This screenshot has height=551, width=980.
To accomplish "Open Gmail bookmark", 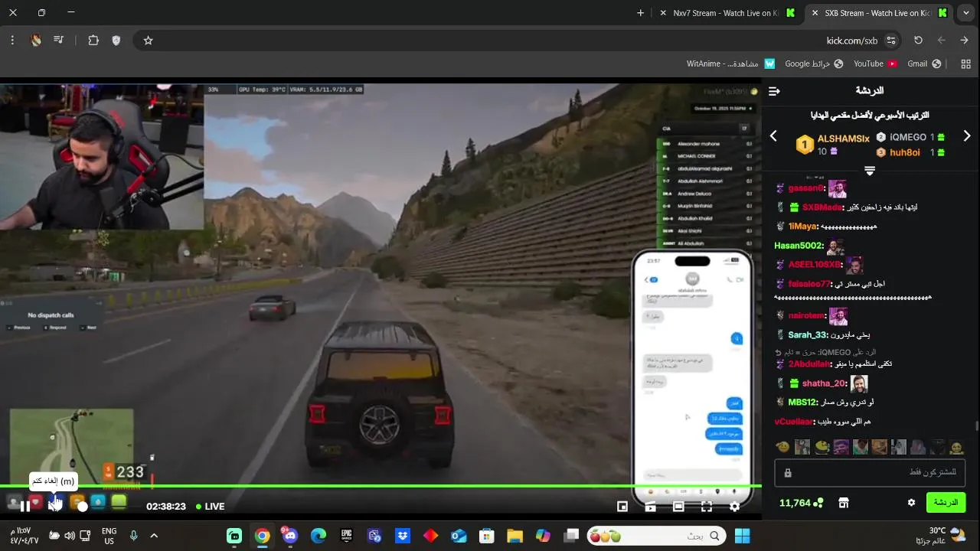I will pyautogui.click(x=924, y=64).
